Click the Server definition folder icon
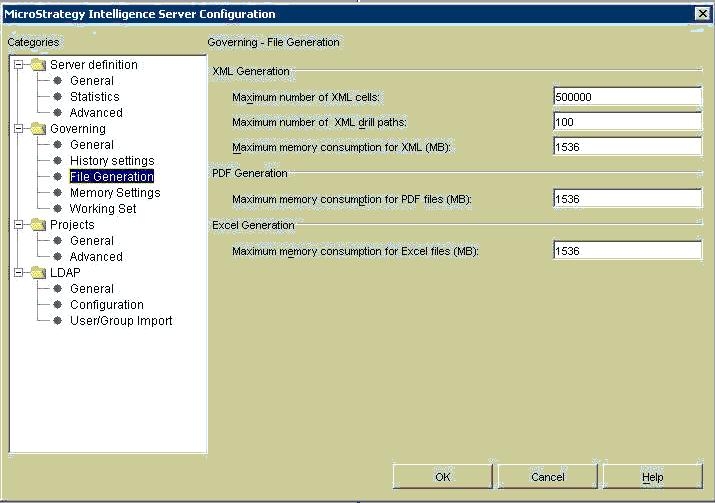This screenshot has width=715, height=503. (x=38, y=65)
